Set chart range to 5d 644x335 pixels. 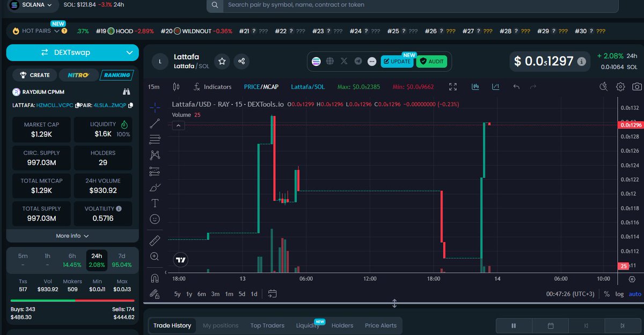tap(242, 294)
